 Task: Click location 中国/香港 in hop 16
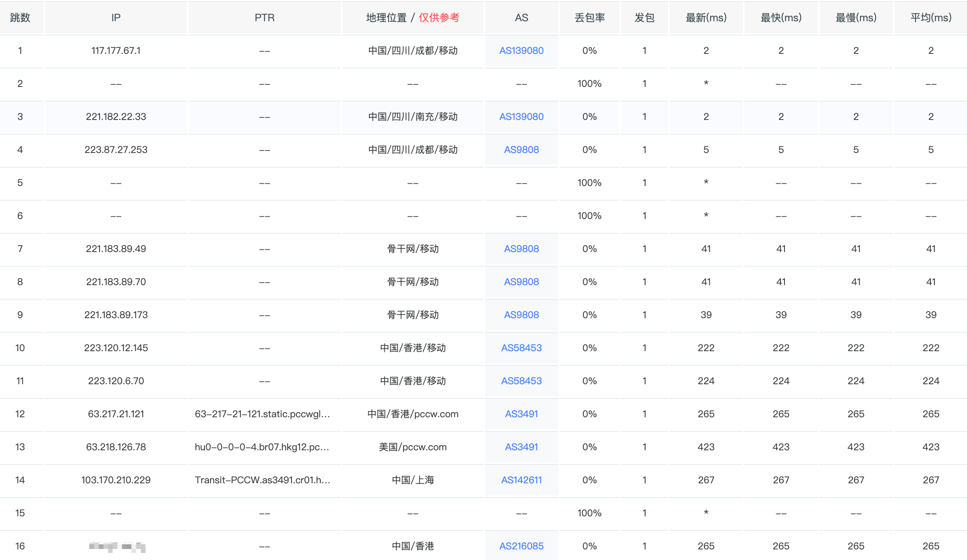click(413, 546)
